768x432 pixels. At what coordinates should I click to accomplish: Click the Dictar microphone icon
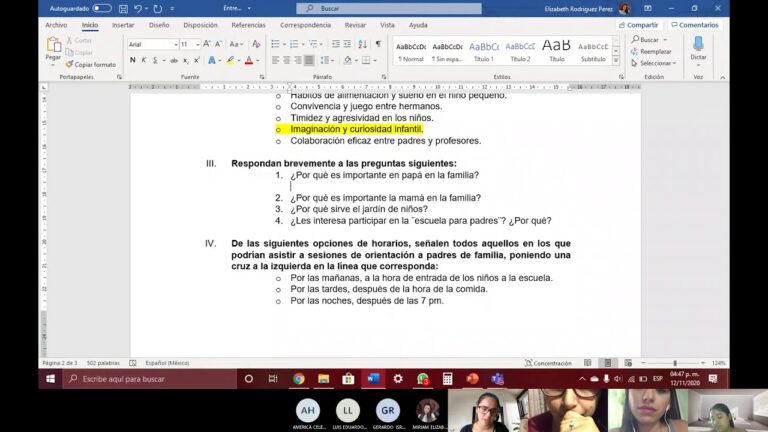pos(698,44)
